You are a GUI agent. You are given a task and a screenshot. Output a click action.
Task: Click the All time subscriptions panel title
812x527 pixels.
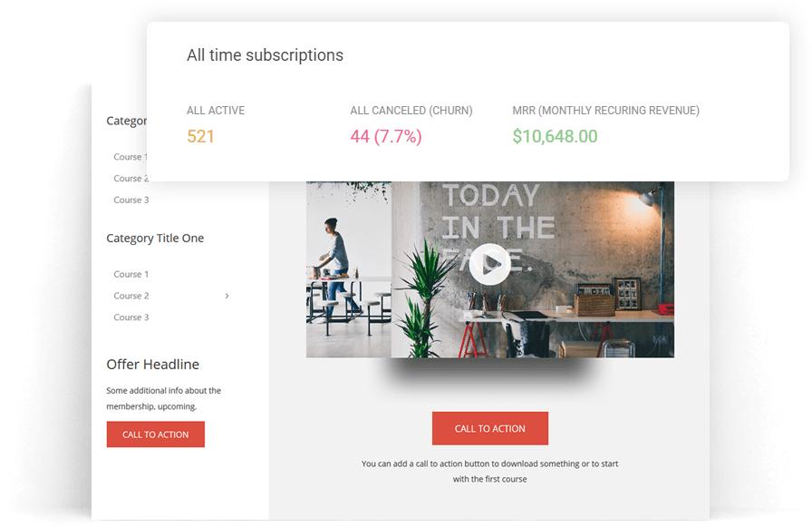(265, 55)
